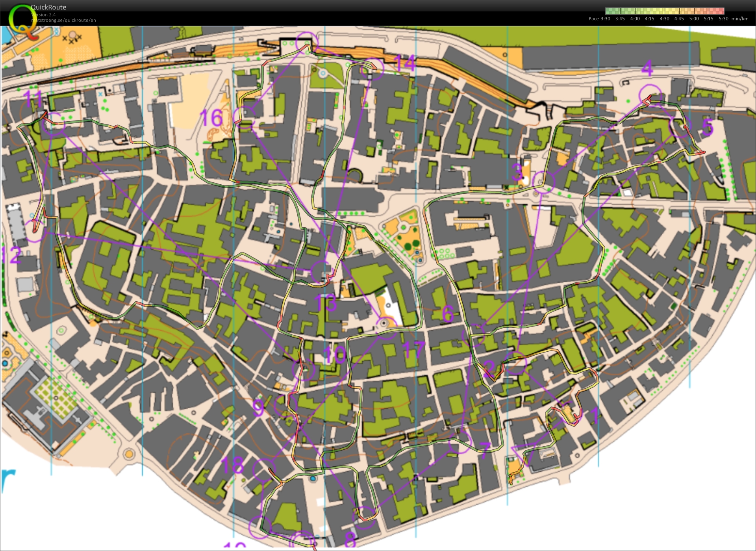The width and height of the screenshot is (756, 551).
Task: Click the 4:45 pace legend label
Action: [x=679, y=19]
